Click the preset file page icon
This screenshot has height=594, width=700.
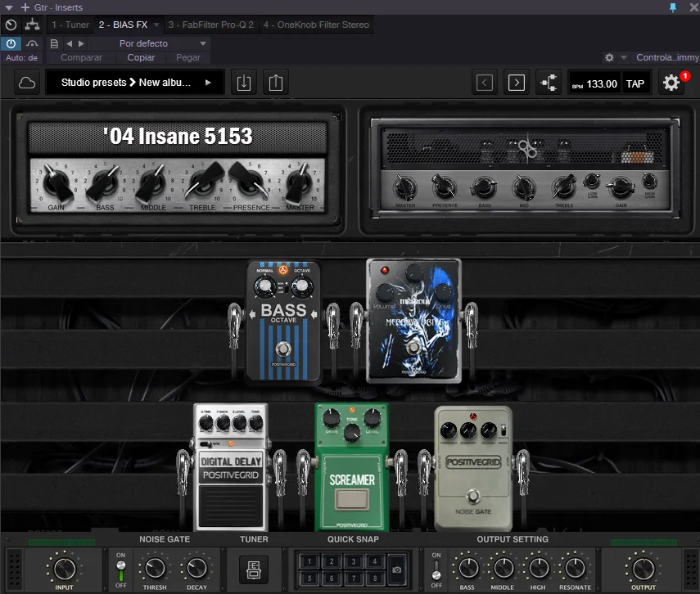click(54, 43)
